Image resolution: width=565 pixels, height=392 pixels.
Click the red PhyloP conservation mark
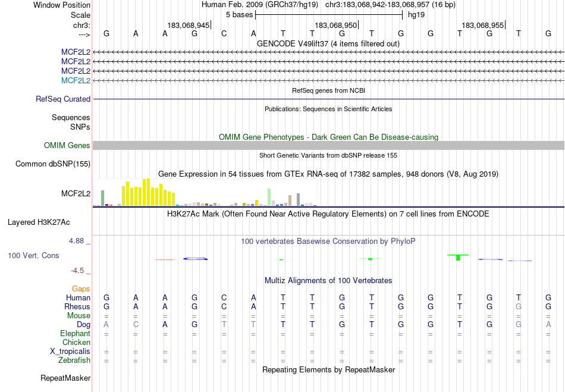pyautogui.click(x=165, y=259)
